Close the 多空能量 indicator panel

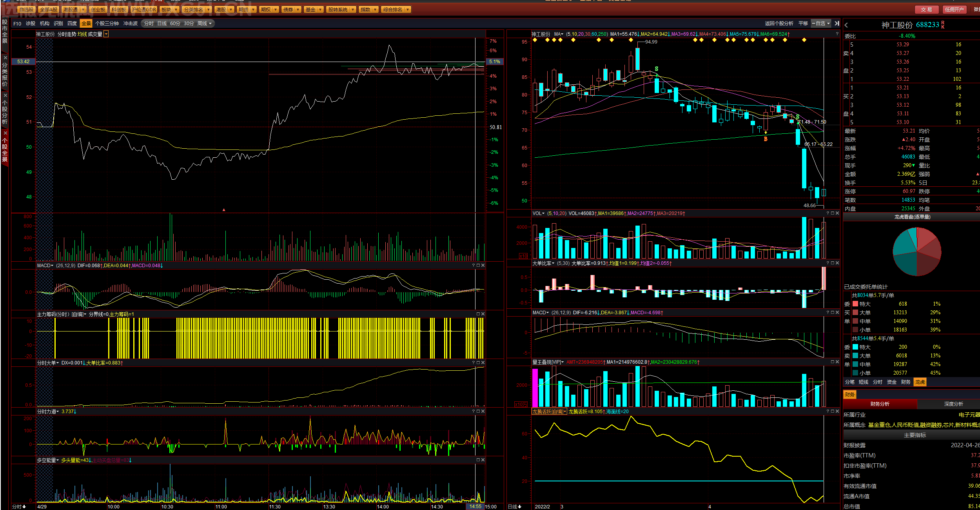pyautogui.click(x=483, y=460)
